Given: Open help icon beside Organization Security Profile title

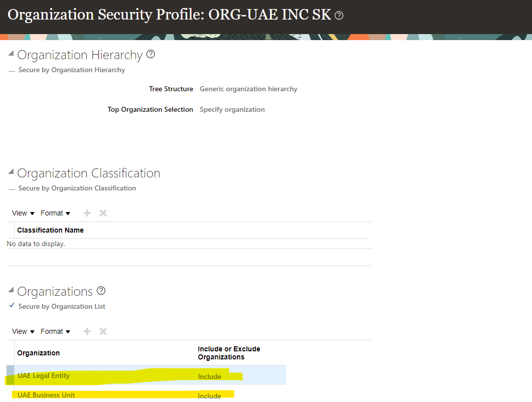Looking at the screenshot, I should pyautogui.click(x=339, y=16).
